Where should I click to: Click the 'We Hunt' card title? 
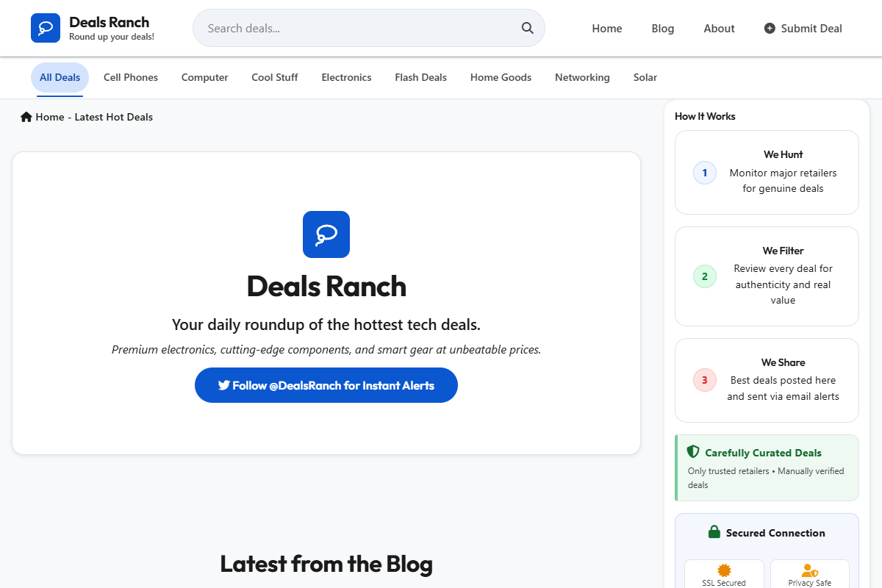point(783,154)
